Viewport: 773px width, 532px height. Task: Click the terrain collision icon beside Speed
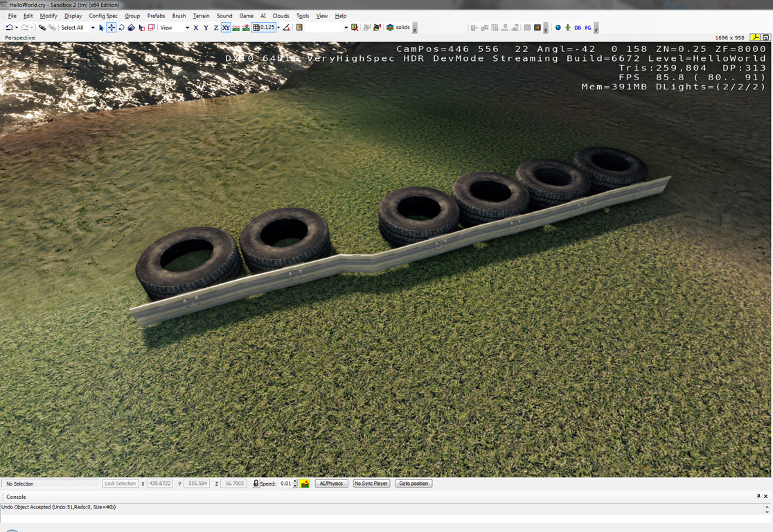[x=305, y=484]
